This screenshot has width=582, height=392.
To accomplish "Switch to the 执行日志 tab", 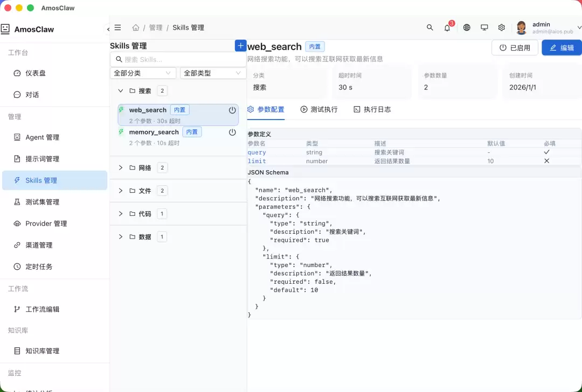I will point(372,109).
